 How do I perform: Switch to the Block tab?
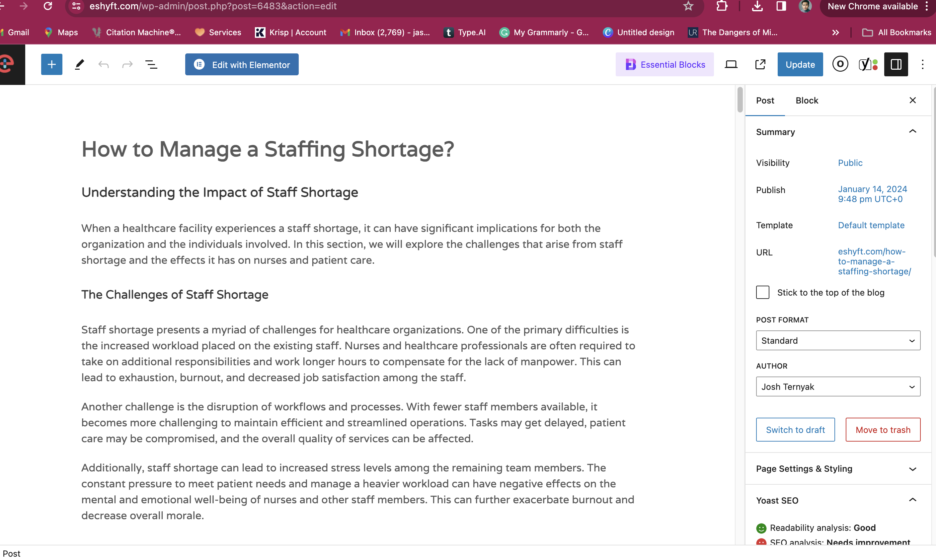click(x=807, y=101)
